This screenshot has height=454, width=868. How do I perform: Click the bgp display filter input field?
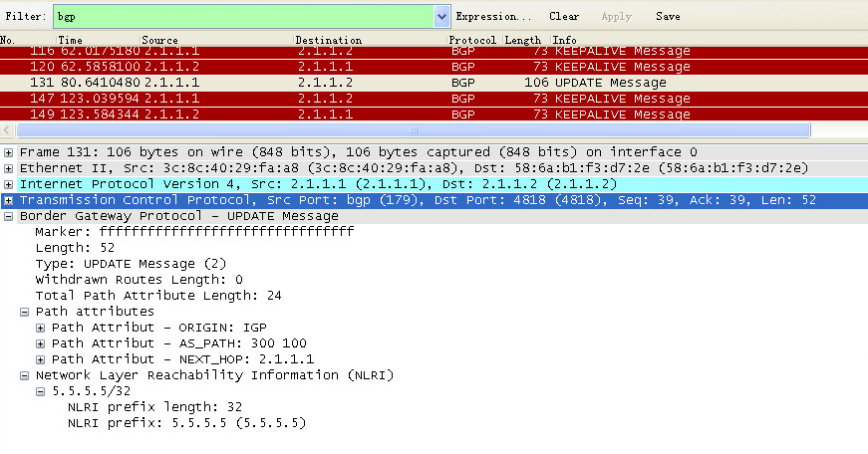(244, 17)
